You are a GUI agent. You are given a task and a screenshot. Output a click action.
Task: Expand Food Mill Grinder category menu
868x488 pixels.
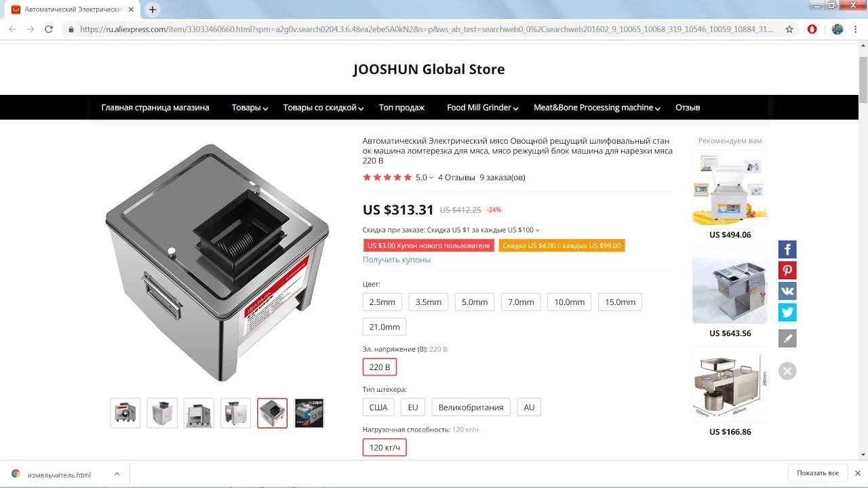483,108
